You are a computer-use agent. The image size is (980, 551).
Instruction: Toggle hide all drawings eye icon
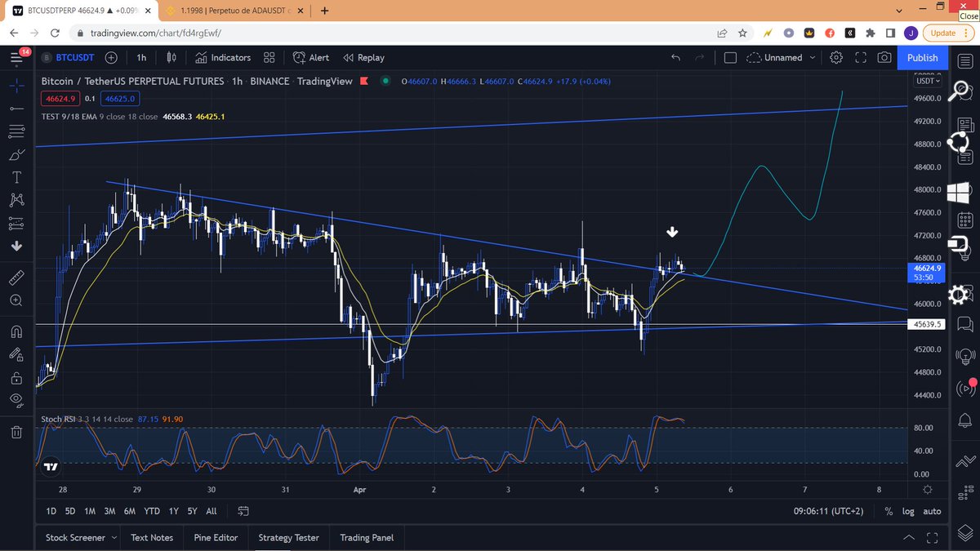16,400
